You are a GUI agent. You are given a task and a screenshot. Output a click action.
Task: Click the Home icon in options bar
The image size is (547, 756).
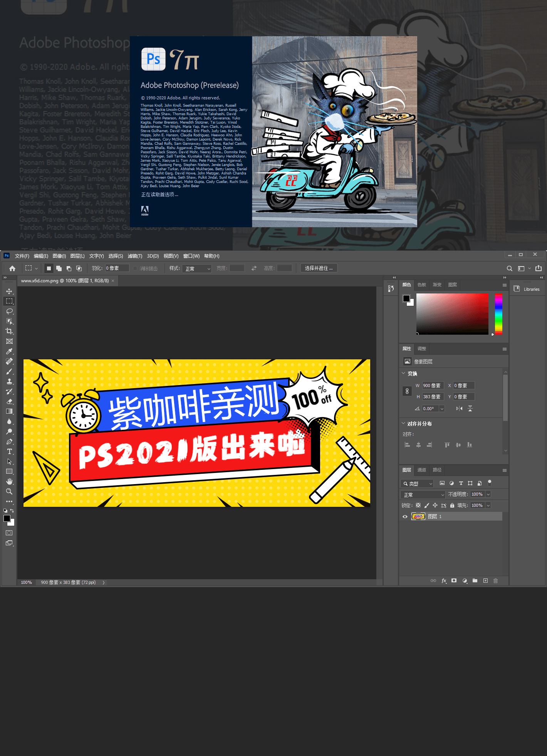12,268
